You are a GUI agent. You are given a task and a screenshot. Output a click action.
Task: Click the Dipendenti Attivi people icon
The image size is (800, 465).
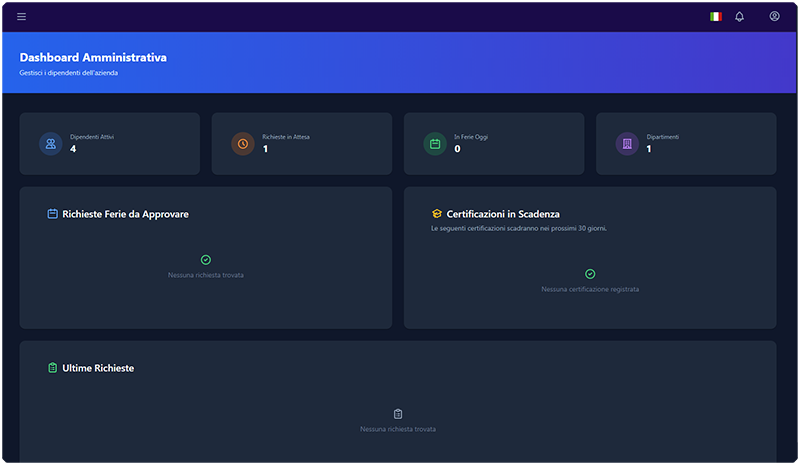click(51, 144)
